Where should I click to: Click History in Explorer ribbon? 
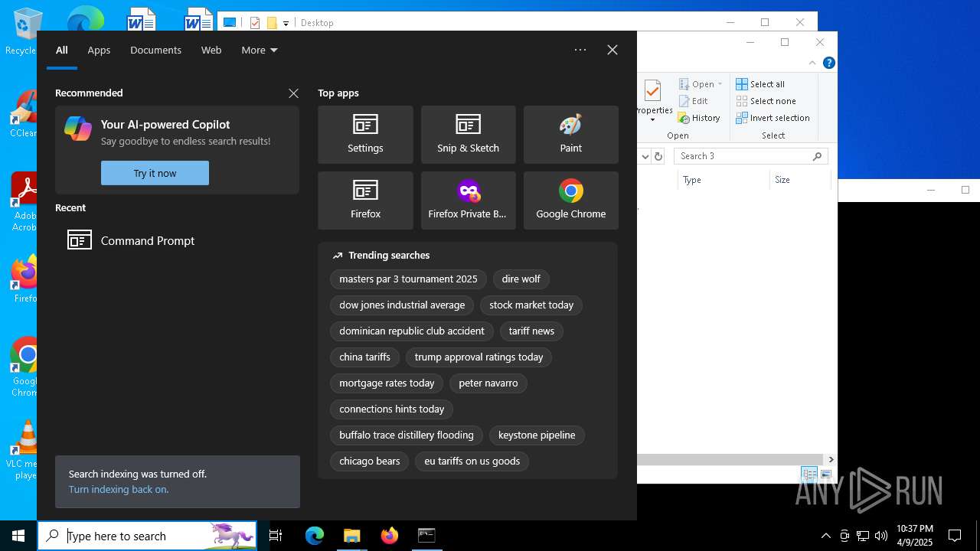(x=699, y=118)
